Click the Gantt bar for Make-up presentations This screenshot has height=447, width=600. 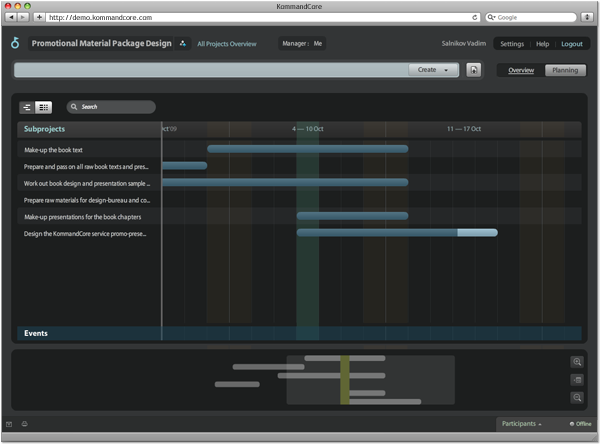[352, 216]
